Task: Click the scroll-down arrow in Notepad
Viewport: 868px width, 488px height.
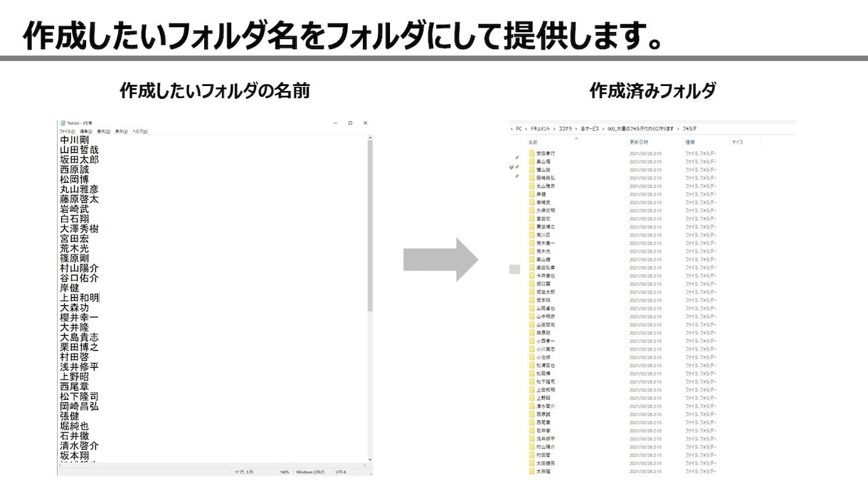Action: point(369,460)
